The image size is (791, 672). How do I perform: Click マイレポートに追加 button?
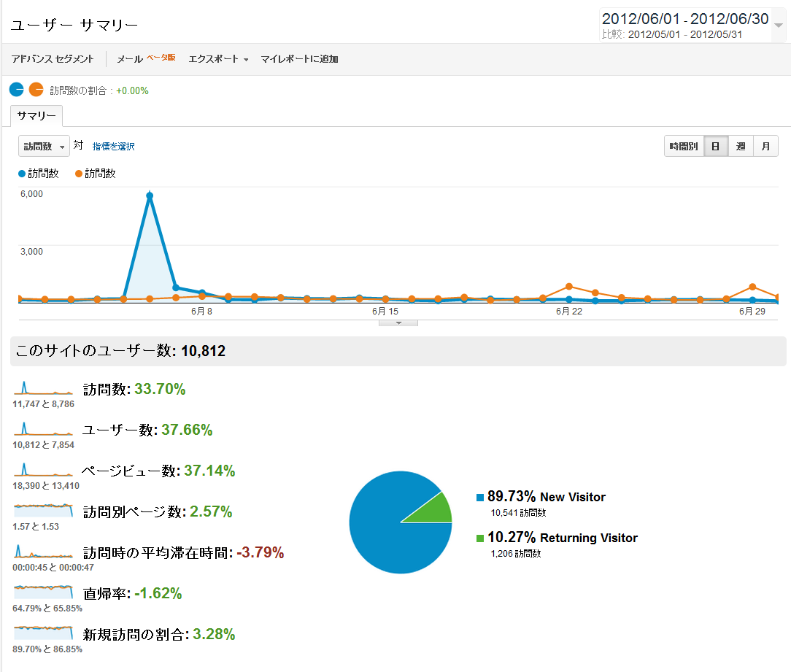point(299,59)
